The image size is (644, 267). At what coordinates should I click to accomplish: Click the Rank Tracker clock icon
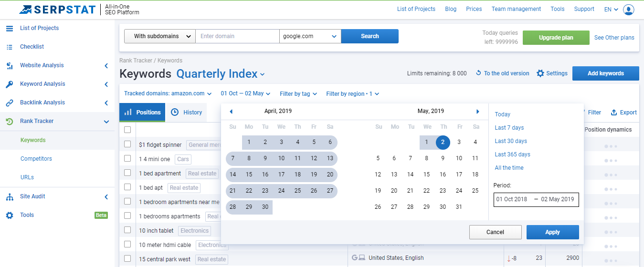(x=10, y=121)
